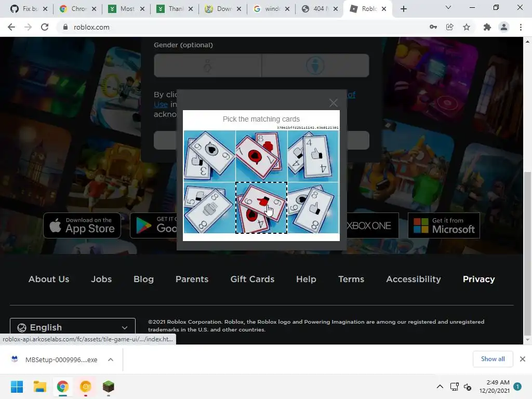Image resolution: width=532 pixels, height=399 pixels.
Task: Open Chrome from the taskbar
Action: (x=62, y=387)
